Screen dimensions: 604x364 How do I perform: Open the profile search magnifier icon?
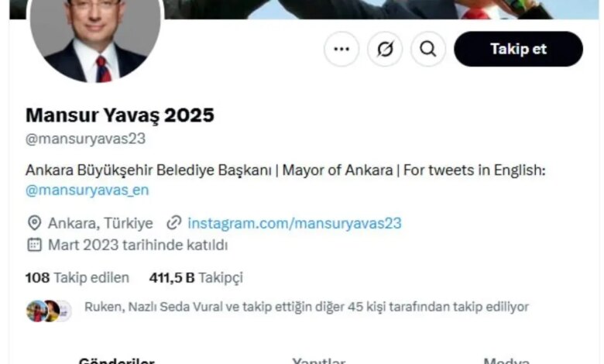(x=428, y=49)
